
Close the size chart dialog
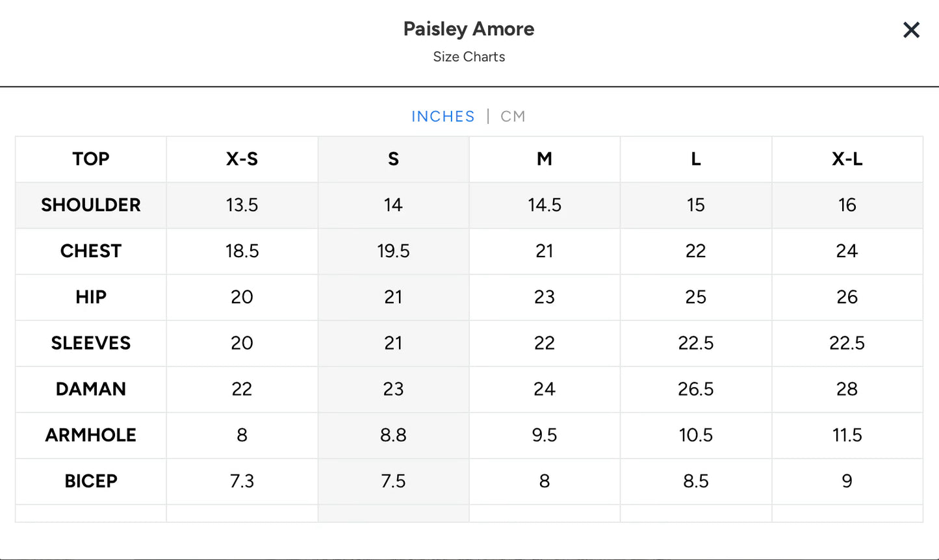[911, 30]
